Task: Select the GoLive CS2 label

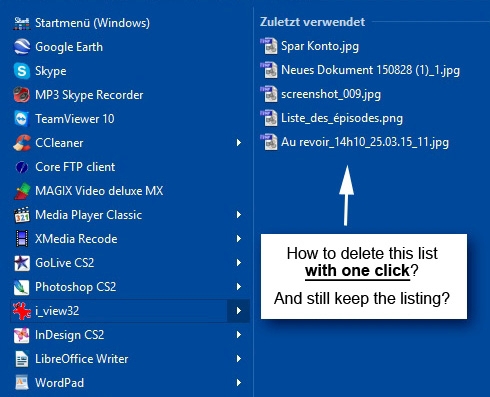Action: point(65,263)
